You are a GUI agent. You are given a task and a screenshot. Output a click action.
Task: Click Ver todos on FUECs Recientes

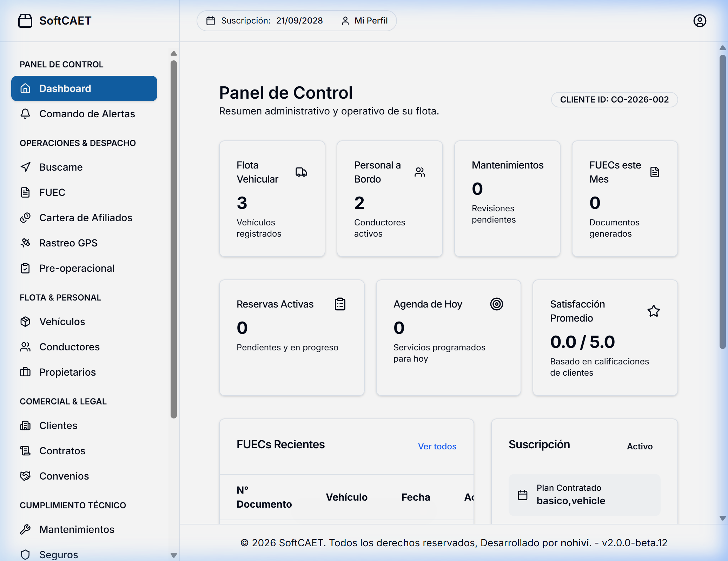pos(437,447)
